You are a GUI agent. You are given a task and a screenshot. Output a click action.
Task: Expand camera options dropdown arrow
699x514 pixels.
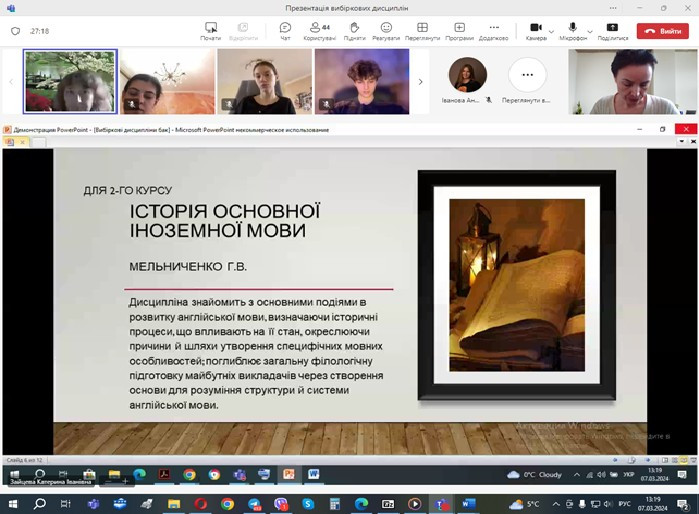pos(551,30)
